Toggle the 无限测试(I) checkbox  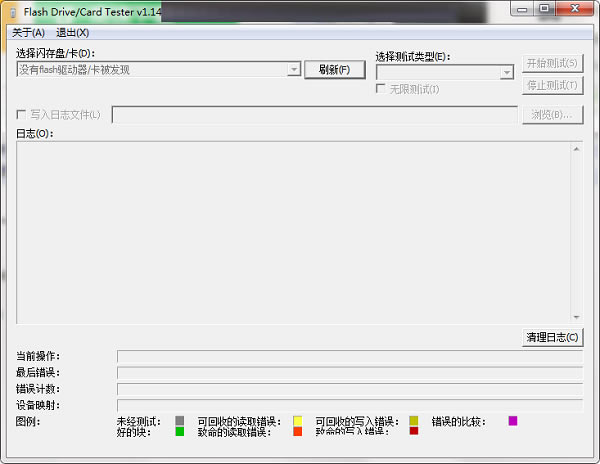click(380, 89)
